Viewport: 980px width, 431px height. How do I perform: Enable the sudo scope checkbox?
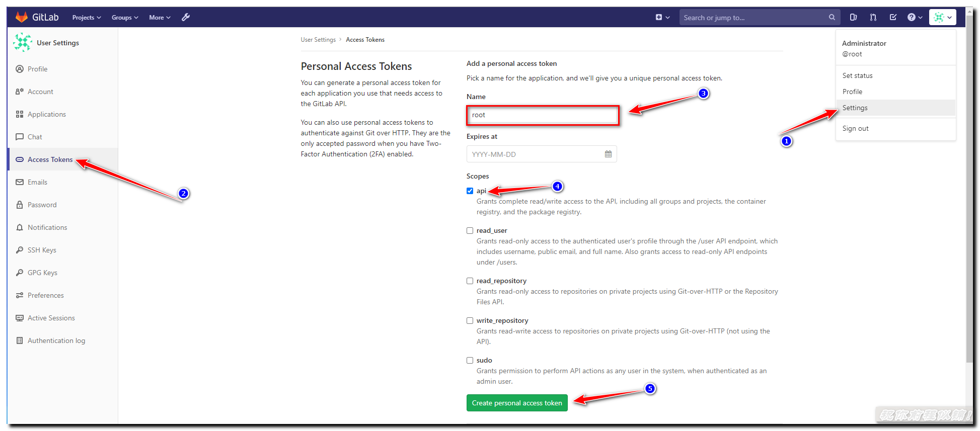coord(470,360)
